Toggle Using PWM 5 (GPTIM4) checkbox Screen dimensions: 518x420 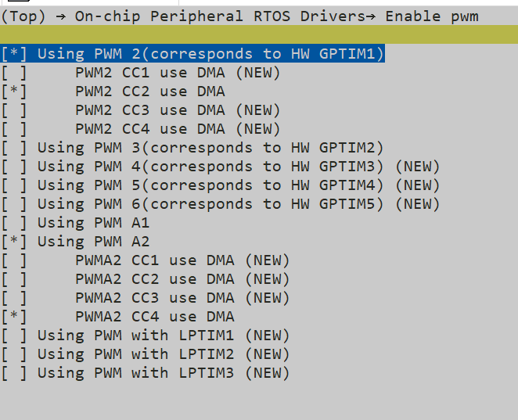pos(15,185)
